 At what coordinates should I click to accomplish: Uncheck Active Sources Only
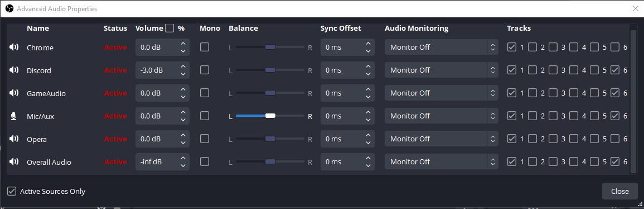pyautogui.click(x=12, y=191)
